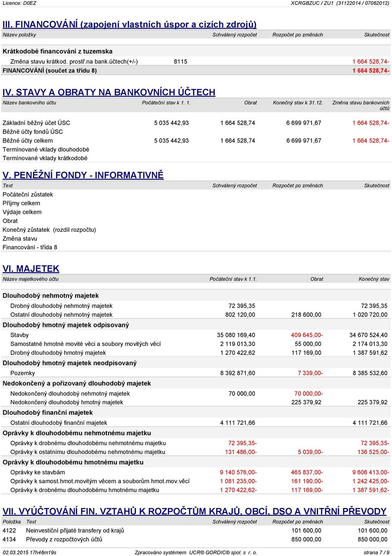Click 'Ostatní dlouhodobý finanční majetek' row label
The width and height of the screenshot is (392, 556).
[59, 423]
